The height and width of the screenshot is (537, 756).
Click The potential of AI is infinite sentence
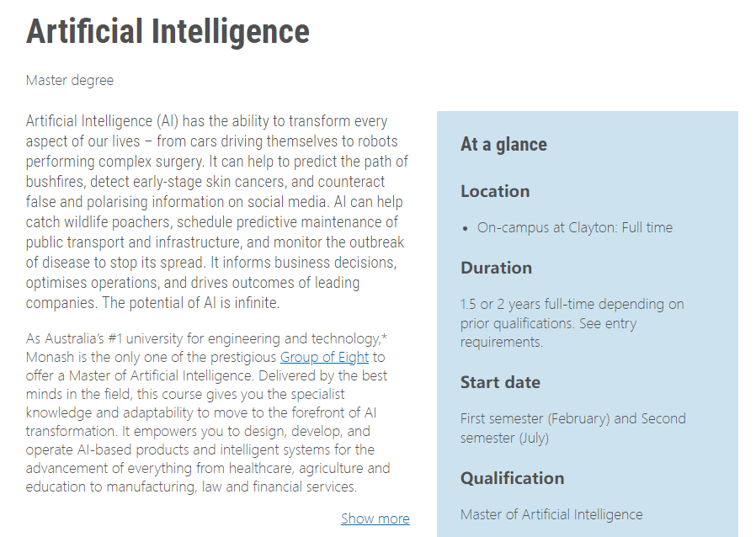pos(192,303)
